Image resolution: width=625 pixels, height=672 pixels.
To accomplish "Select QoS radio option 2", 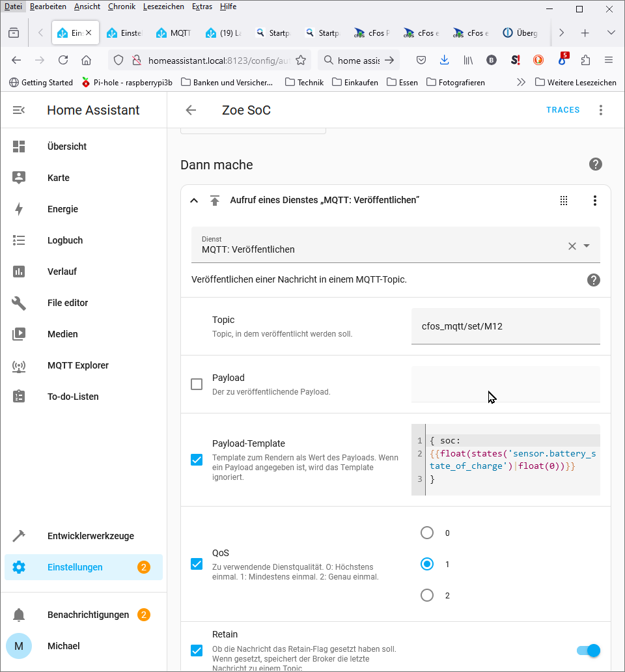I will 427,595.
